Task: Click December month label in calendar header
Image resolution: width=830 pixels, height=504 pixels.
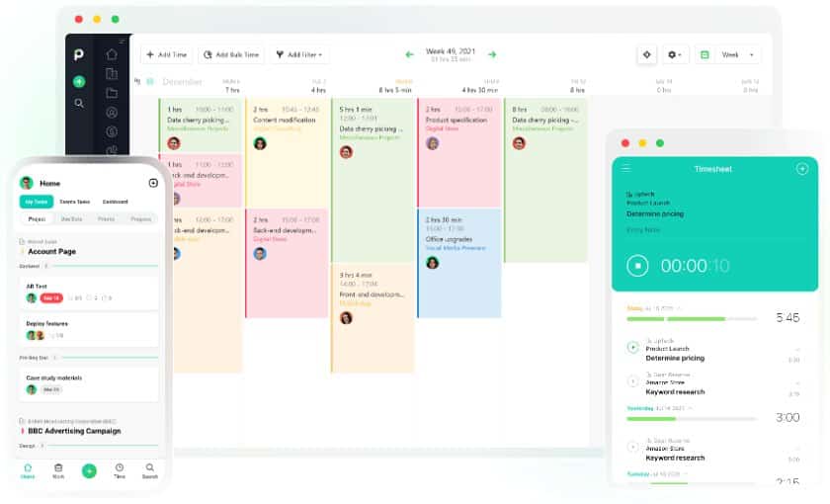Action: [182, 81]
